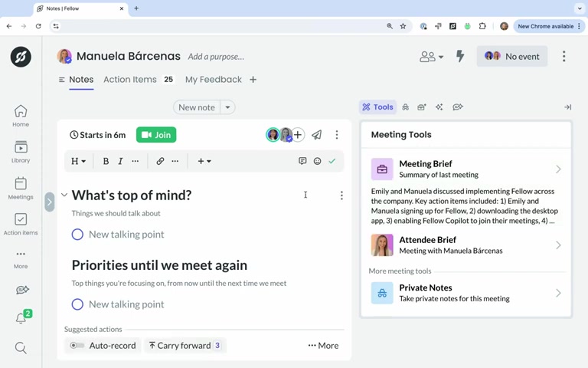Click the Fellow logo icon
This screenshot has height=368, width=588.
[x=21, y=57]
